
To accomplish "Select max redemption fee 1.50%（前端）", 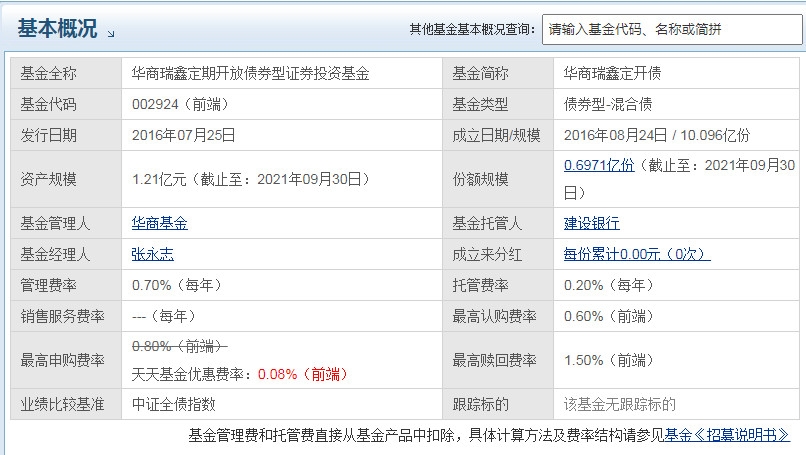I will pos(609,360).
